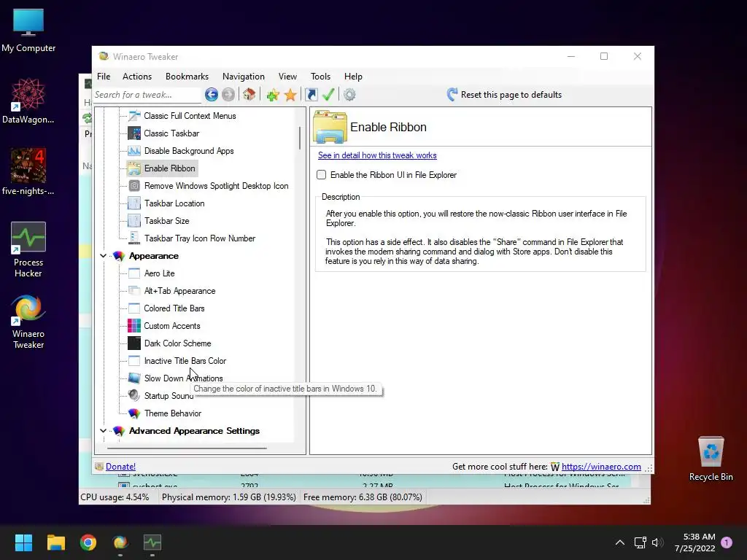The height and width of the screenshot is (560, 747).
Task: Open the Help menu
Action: click(x=353, y=76)
